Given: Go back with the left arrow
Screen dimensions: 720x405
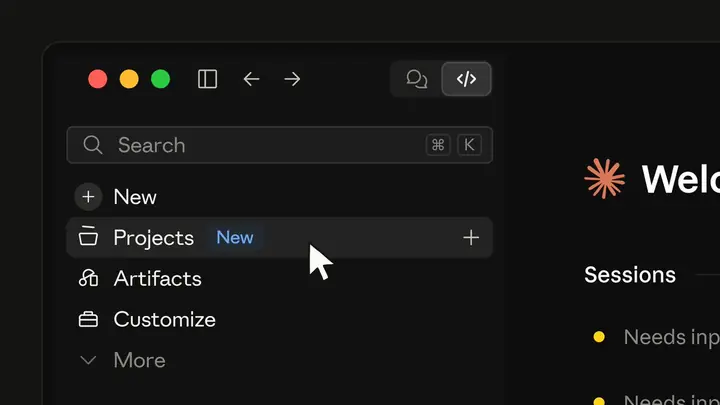Looking at the screenshot, I should 251,79.
